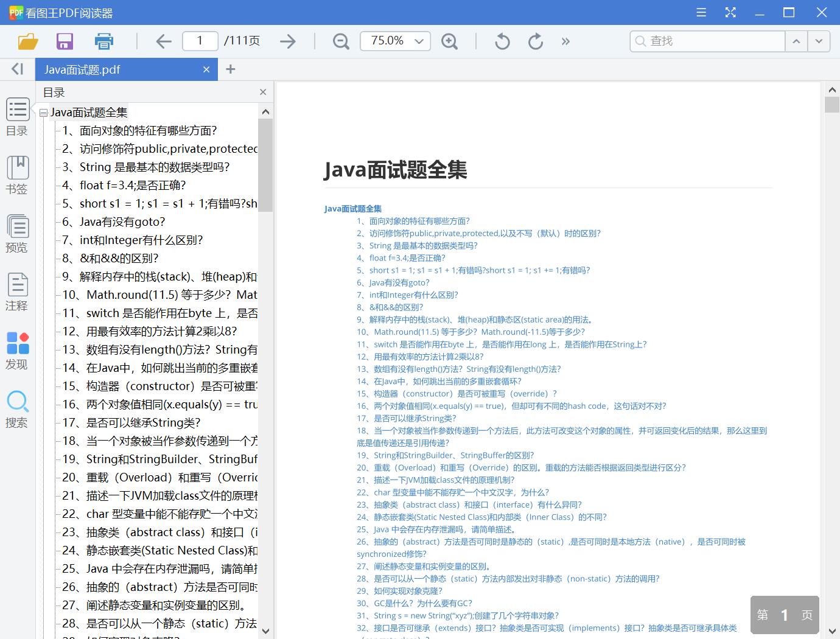
Task: Find previous match with up chevron
Action: pos(796,41)
